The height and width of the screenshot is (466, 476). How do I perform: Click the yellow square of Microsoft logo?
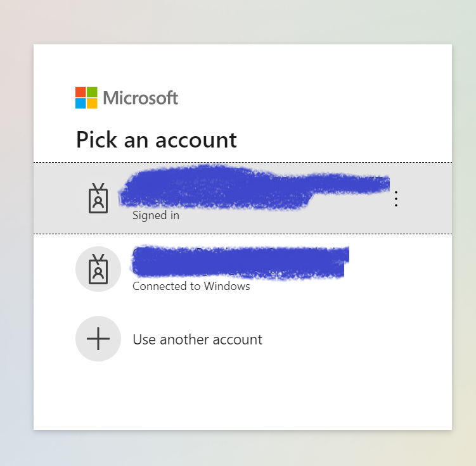pos(92,103)
